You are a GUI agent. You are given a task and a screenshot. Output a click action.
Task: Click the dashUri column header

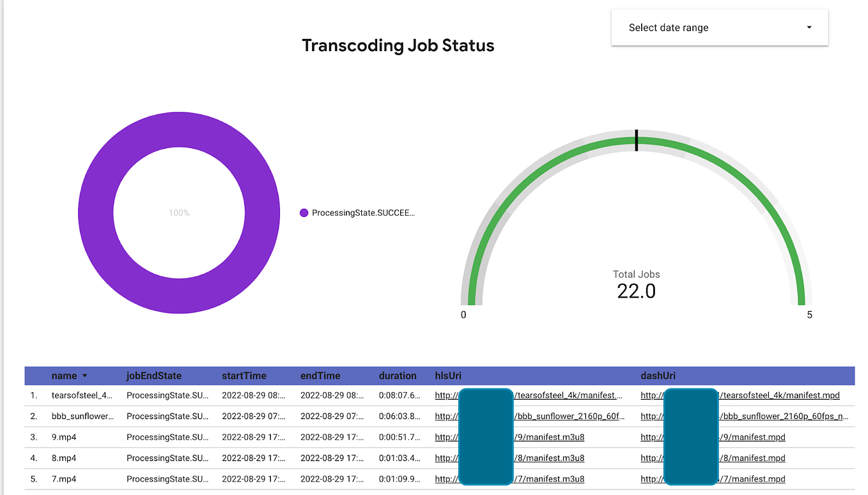[x=658, y=376]
